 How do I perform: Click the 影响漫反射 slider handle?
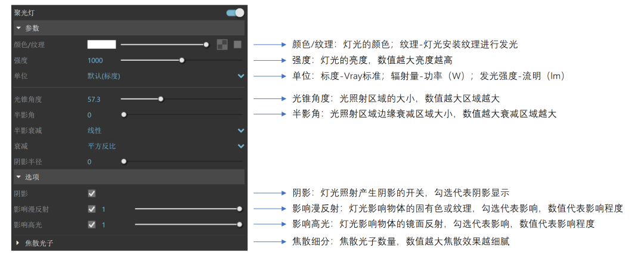click(240, 209)
